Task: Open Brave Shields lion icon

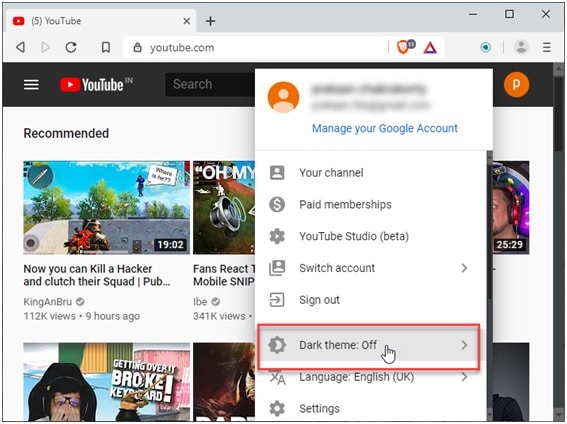Action: 402,47
